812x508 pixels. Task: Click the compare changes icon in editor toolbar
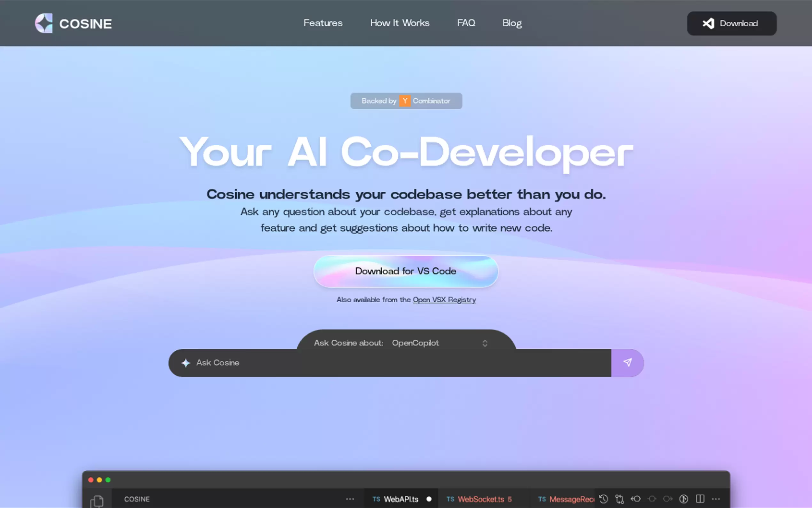pos(620,499)
